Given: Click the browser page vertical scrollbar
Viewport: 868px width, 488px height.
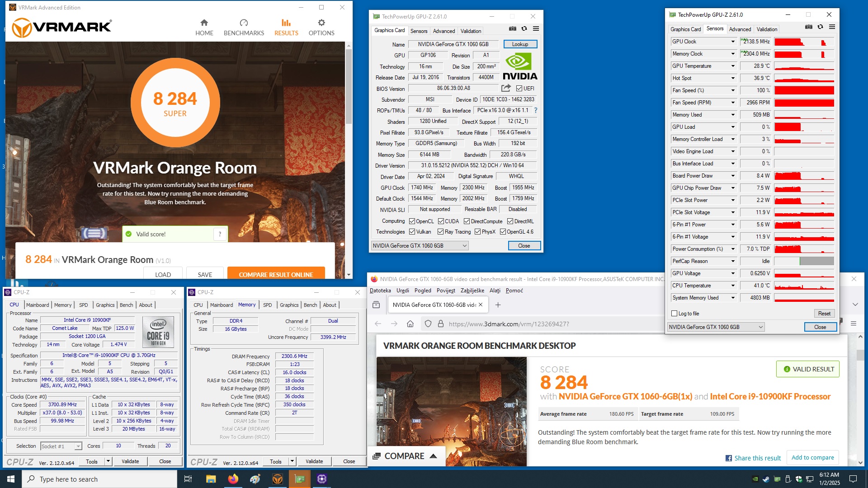Looking at the screenshot, I should click(860, 355).
